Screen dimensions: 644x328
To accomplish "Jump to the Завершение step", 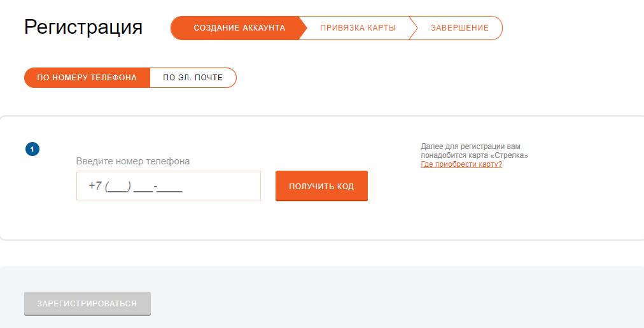I will pos(459,28).
